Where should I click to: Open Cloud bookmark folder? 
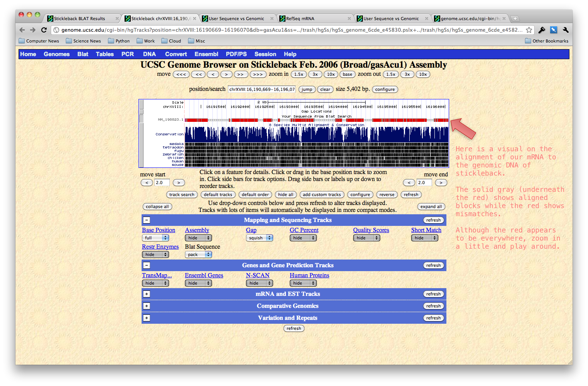point(171,41)
